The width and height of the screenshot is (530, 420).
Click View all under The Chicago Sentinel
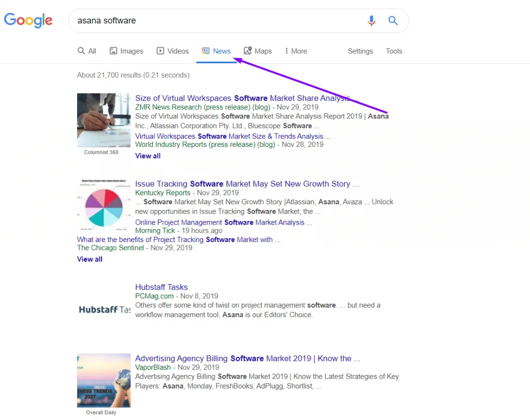90,259
